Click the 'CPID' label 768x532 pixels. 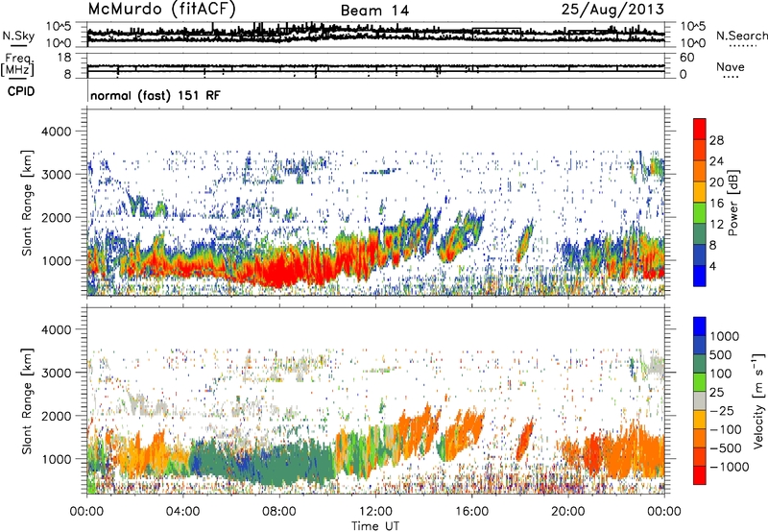(x=21, y=91)
